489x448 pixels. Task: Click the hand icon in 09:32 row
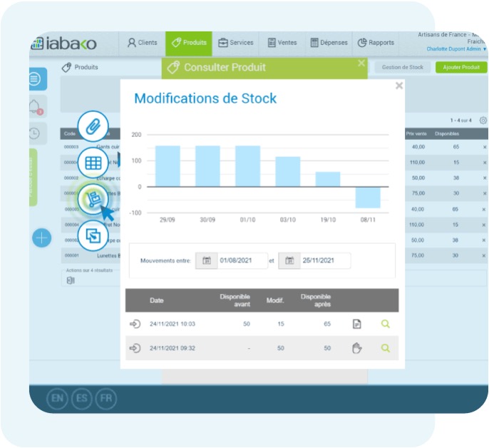[x=356, y=348]
